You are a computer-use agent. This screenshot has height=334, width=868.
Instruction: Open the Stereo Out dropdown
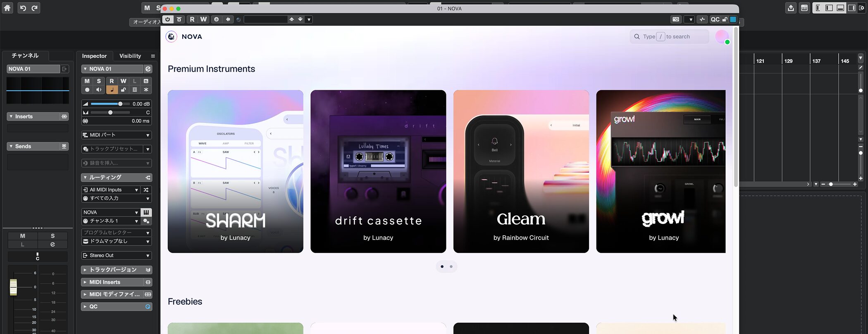click(x=117, y=255)
